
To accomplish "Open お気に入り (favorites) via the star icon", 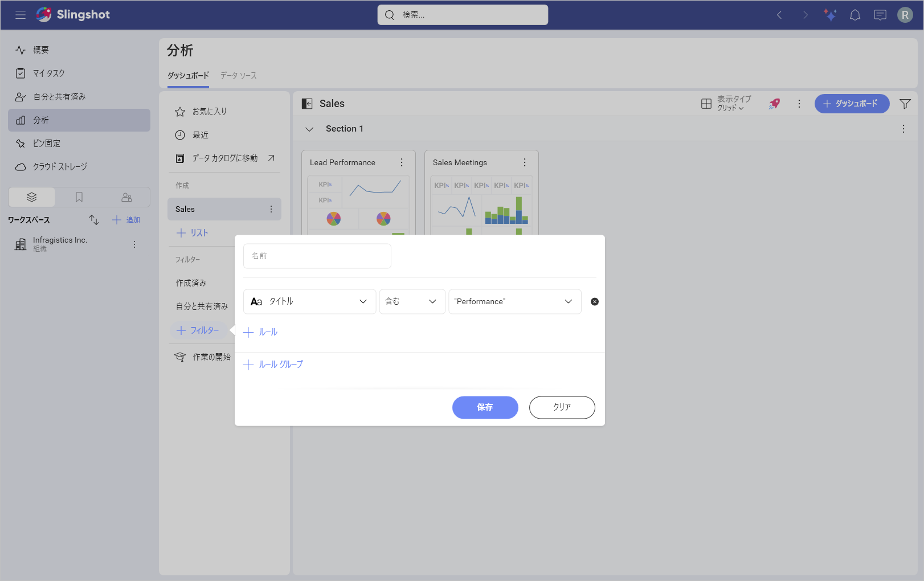I will [179, 111].
